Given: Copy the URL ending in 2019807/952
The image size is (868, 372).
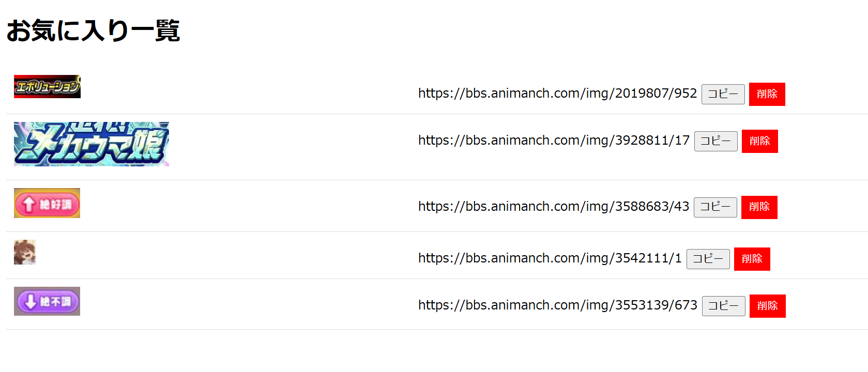Looking at the screenshot, I should 723,94.
